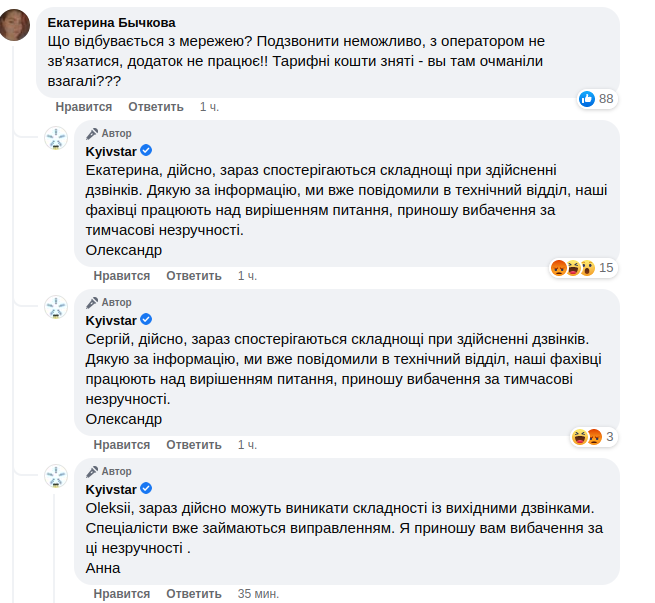The image size is (655, 603).
Task: Open Kyivstar page name in Сергій reply
Action: point(111,320)
